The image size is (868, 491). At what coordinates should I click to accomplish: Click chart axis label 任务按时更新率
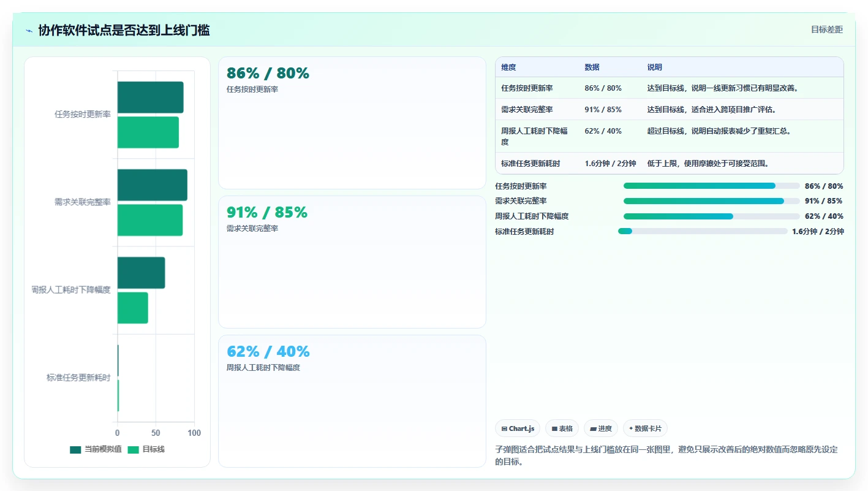coord(83,114)
